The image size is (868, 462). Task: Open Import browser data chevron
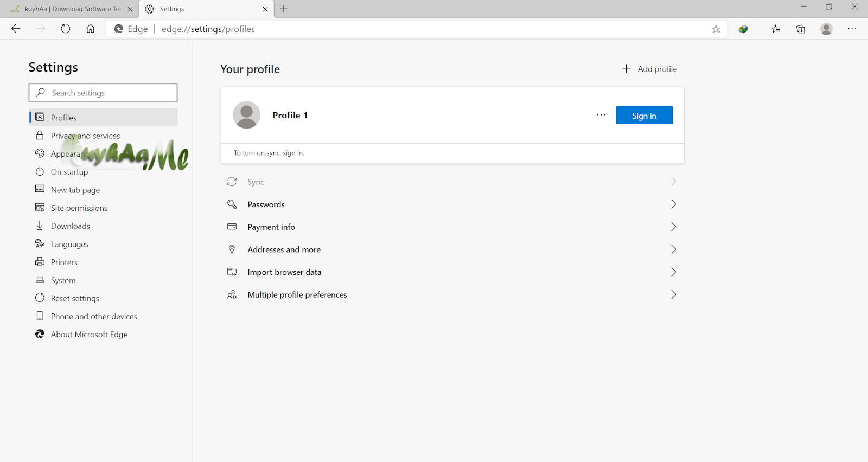tap(673, 272)
